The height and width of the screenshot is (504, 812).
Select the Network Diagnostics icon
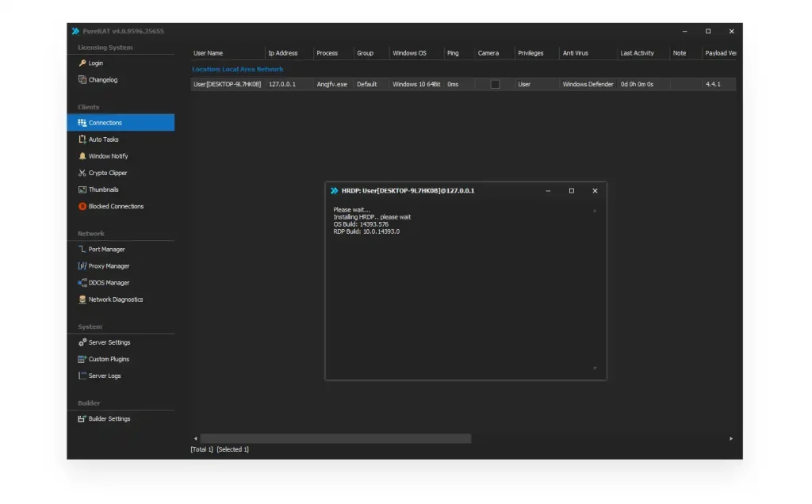(82, 300)
